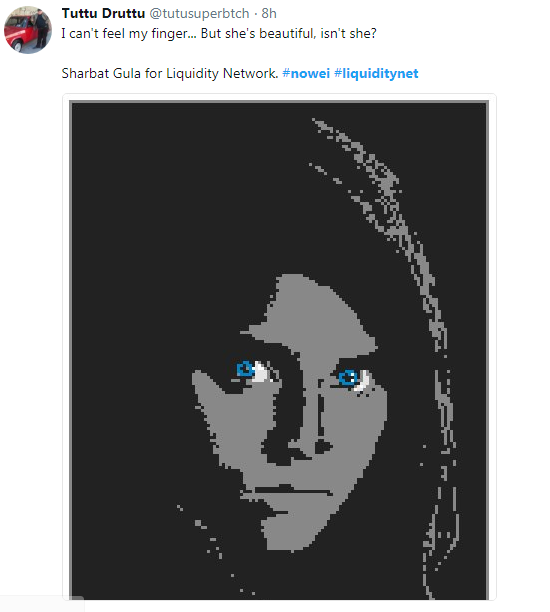
Task: Follow the #liquiditynet hashtag
Action: click(x=376, y=73)
